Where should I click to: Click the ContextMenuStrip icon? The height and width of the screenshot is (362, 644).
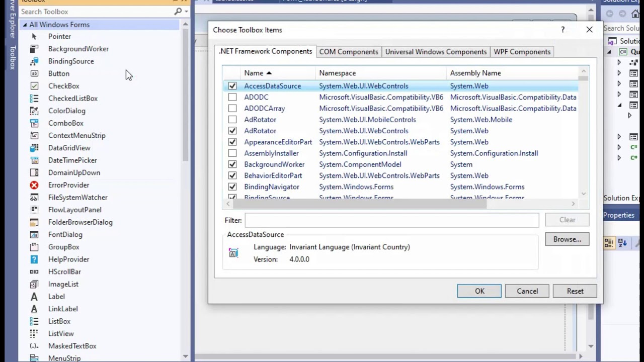34,135
